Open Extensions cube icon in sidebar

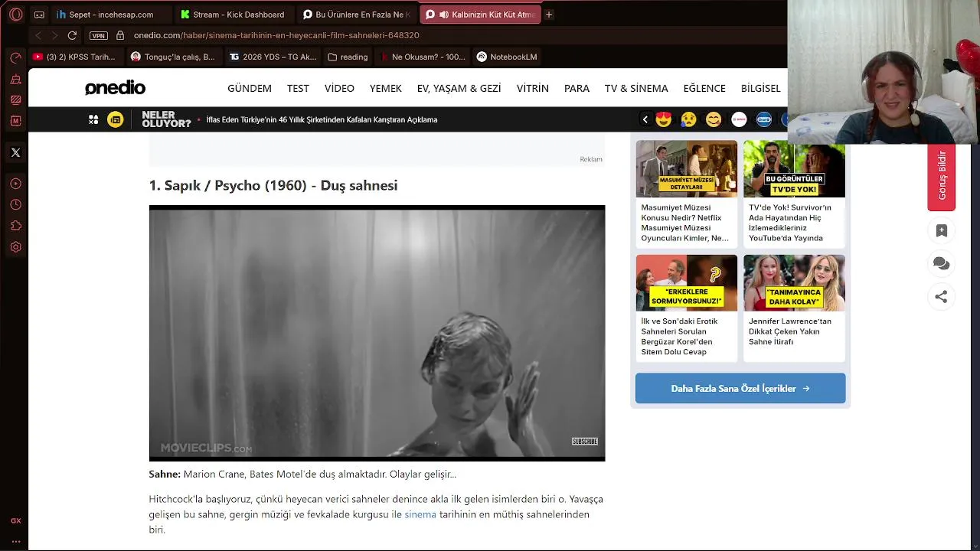pyautogui.click(x=15, y=226)
